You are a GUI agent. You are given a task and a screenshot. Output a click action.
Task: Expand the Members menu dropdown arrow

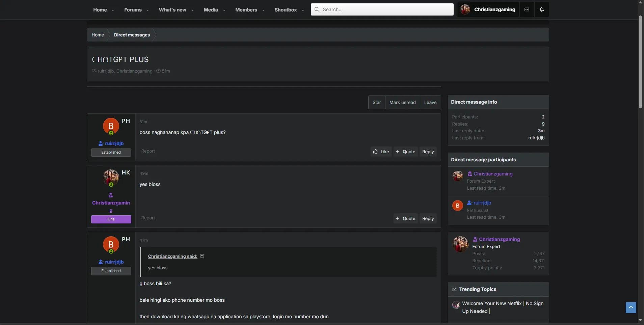(263, 10)
